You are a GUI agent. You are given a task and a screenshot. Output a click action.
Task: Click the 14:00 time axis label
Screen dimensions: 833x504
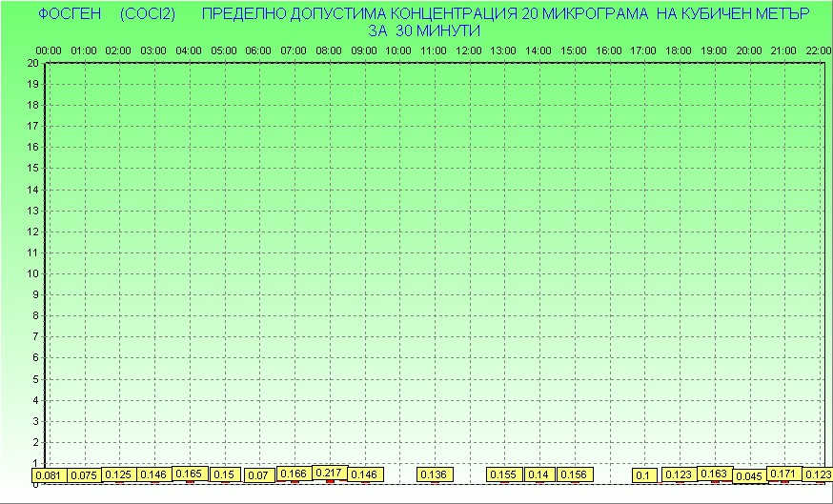[x=538, y=50]
